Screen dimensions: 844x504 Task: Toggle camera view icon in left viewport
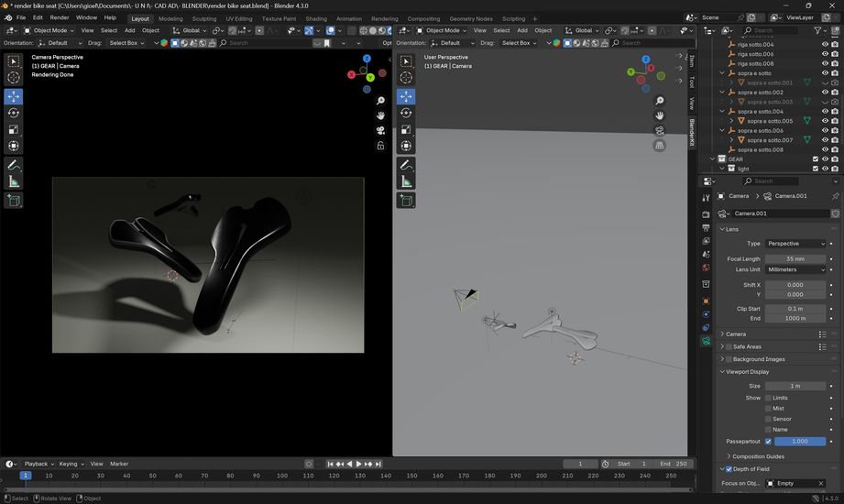tap(380, 131)
